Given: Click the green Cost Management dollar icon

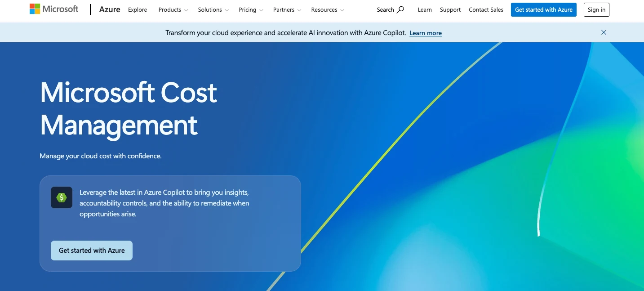Looking at the screenshot, I should click(x=62, y=197).
